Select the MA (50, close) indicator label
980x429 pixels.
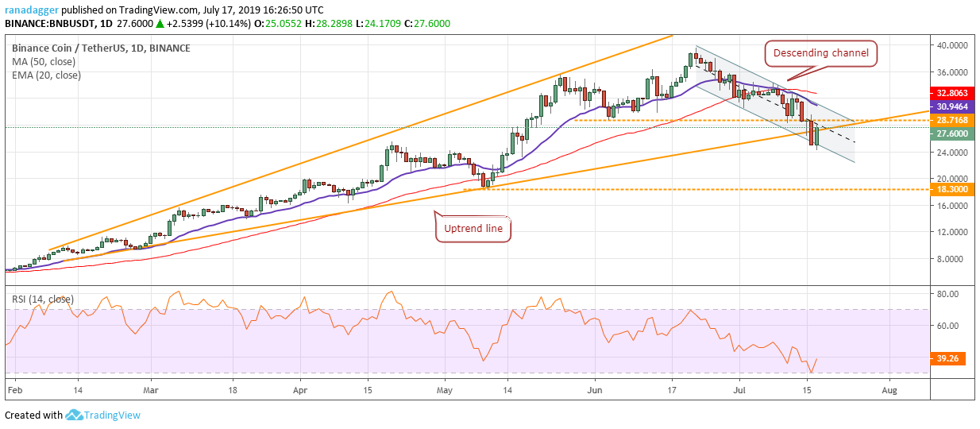pyautogui.click(x=44, y=62)
